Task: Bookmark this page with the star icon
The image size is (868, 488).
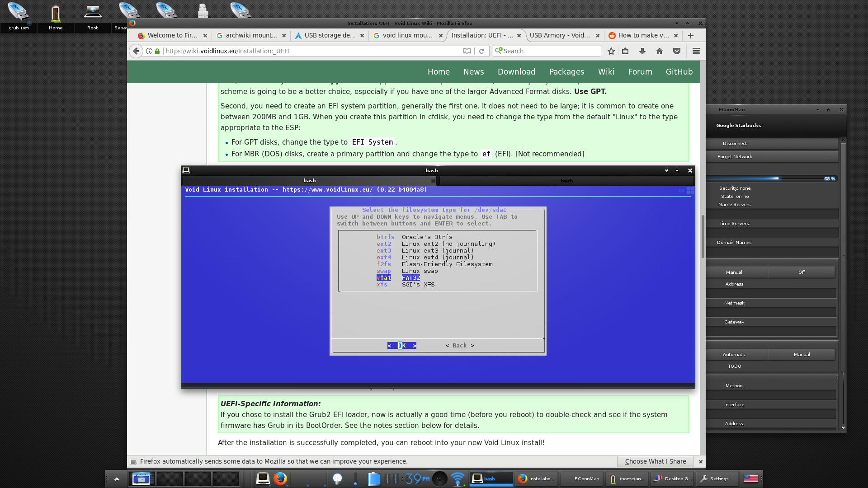Action: [x=611, y=51]
